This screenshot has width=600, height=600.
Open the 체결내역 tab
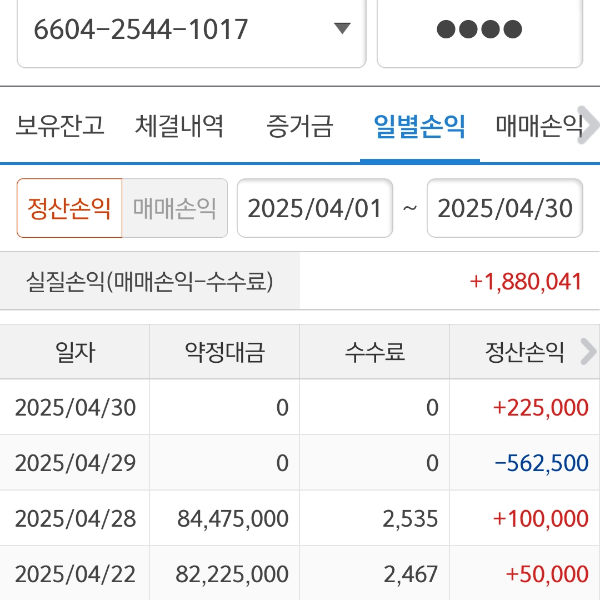pos(180,126)
